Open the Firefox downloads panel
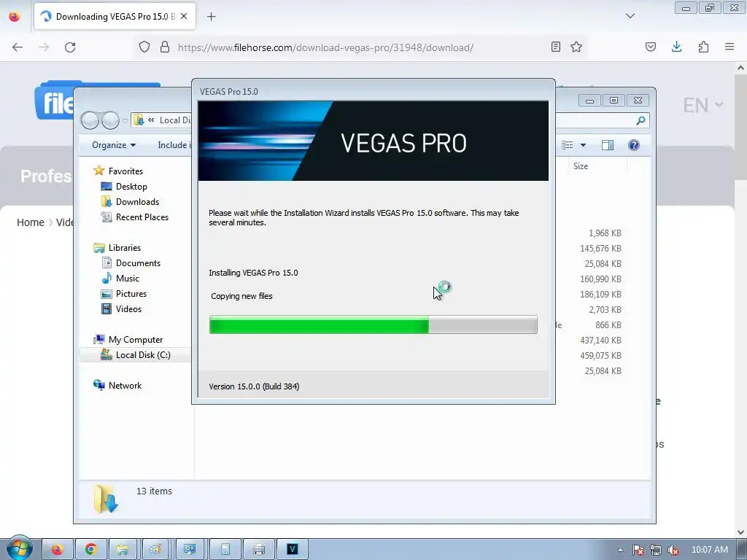Image resolution: width=747 pixels, height=560 pixels. click(676, 47)
